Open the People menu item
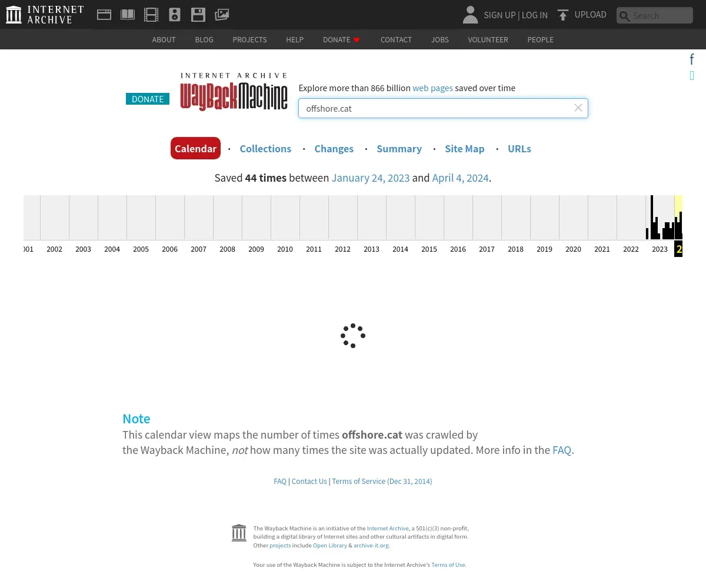Image resolution: width=706 pixels, height=588 pixels. 540,39
